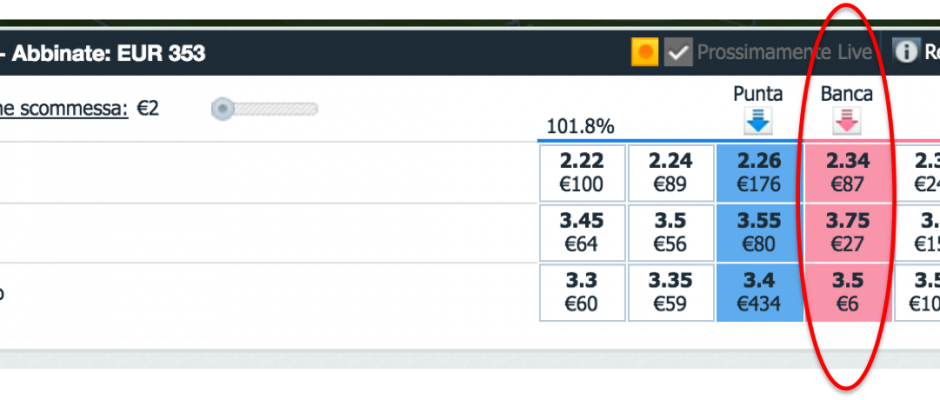Image resolution: width=940 pixels, height=400 pixels.
Task: Click the blue Punta down-arrow icon
Action: click(758, 120)
